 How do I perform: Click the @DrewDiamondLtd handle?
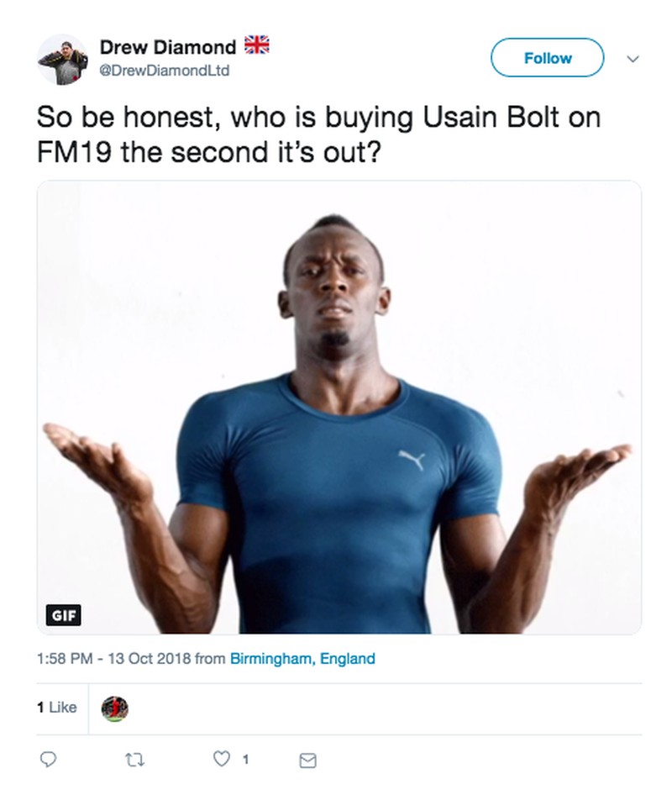click(x=164, y=71)
